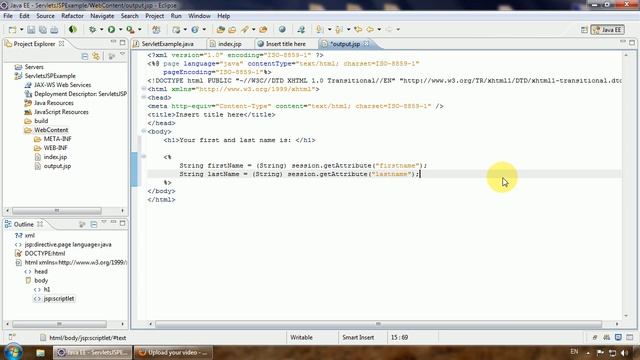Select output.jsp in Project Explorer
The height and width of the screenshot is (360, 640).
coord(57,166)
